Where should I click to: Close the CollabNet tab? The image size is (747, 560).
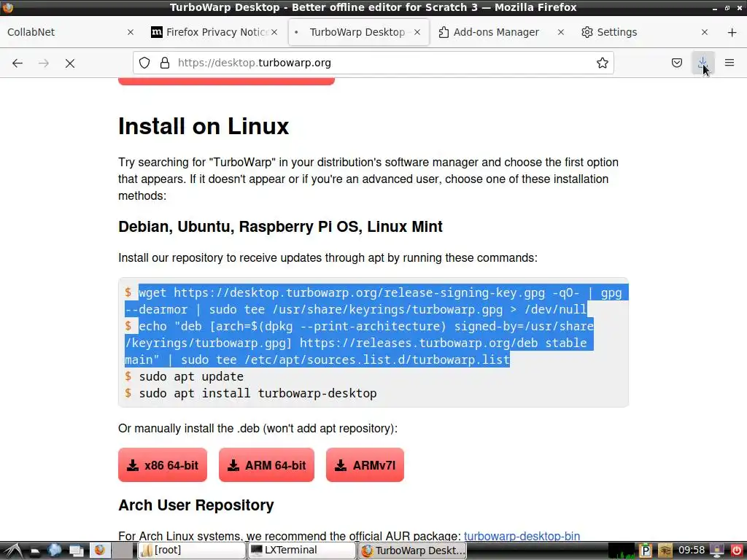(x=131, y=32)
